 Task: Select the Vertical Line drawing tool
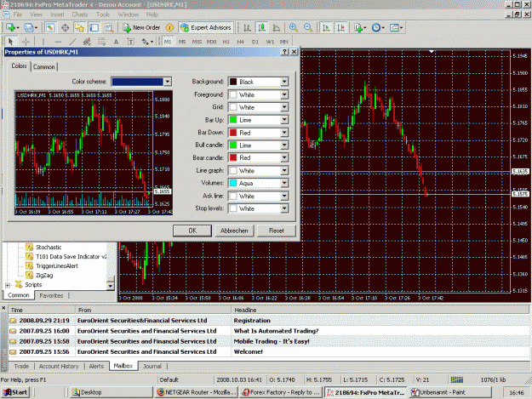43,42
